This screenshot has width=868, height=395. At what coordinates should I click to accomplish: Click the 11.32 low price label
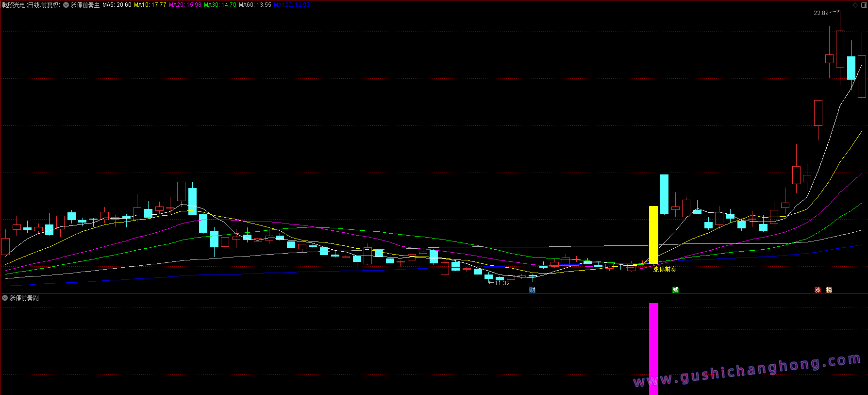[502, 283]
